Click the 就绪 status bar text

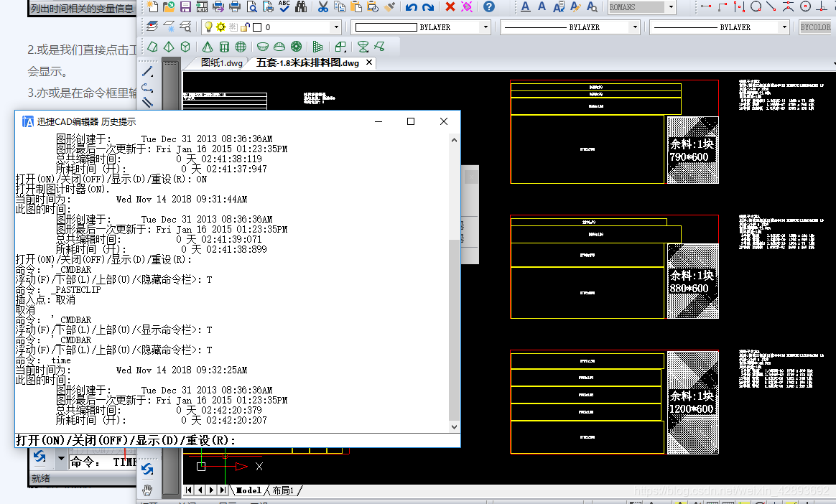pos(40,478)
